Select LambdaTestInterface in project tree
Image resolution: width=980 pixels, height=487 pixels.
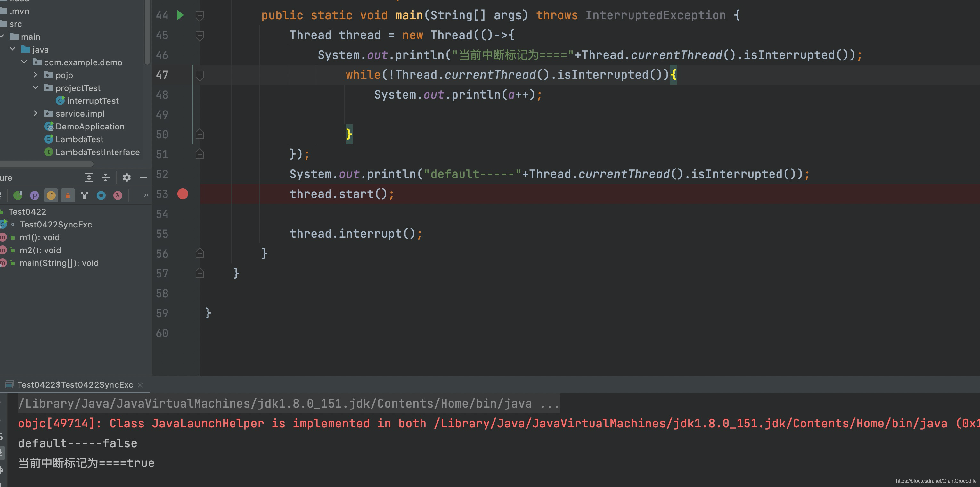pyautogui.click(x=98, y=152)
